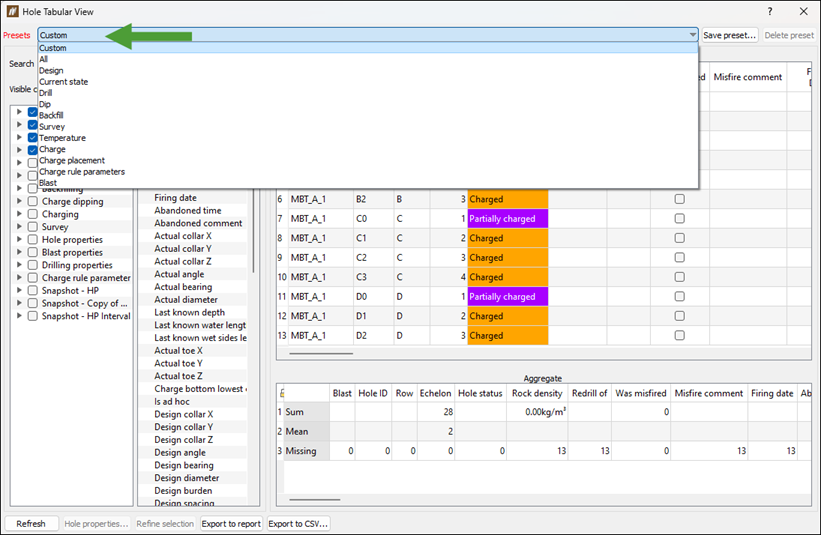Click the Refresh button

[x=31, y=523]
